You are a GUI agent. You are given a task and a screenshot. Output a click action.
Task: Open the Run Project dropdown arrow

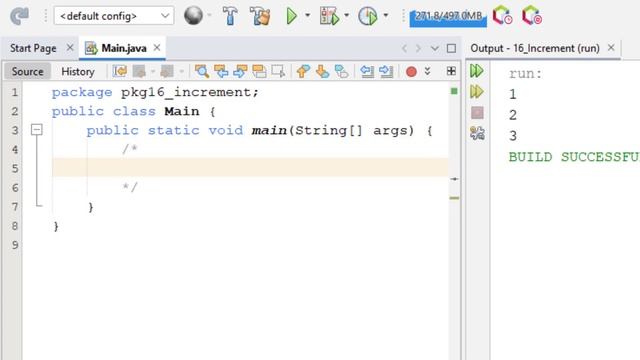(307, 16)
